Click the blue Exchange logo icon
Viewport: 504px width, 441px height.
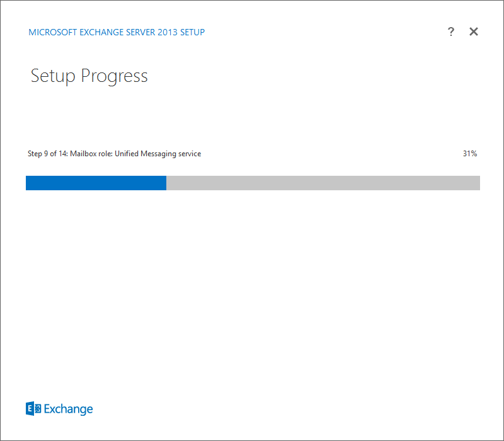(x=33, y=409)
